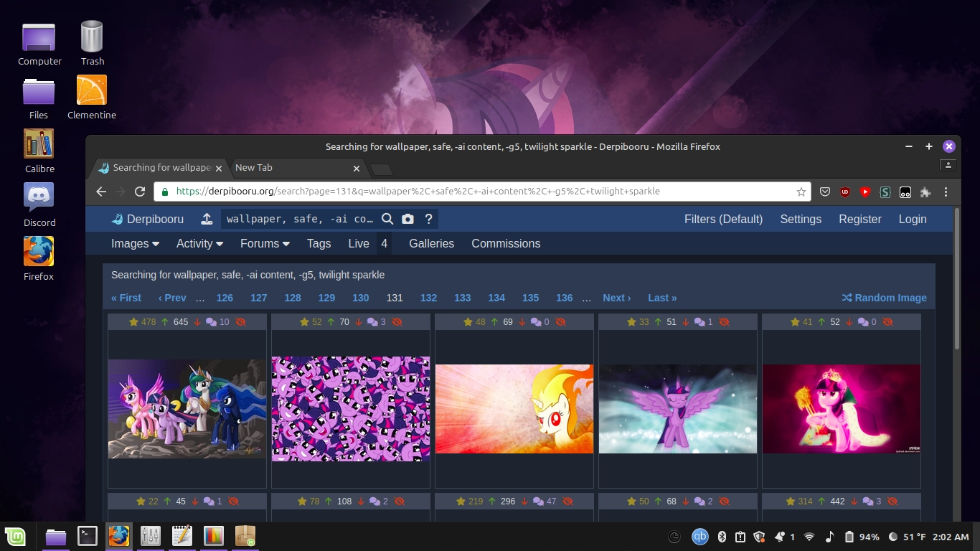This screenshot has width=980, height=551.
Task: Open comments on image with 10 comments
Action: pyautogui.click(x=217, y=322)
